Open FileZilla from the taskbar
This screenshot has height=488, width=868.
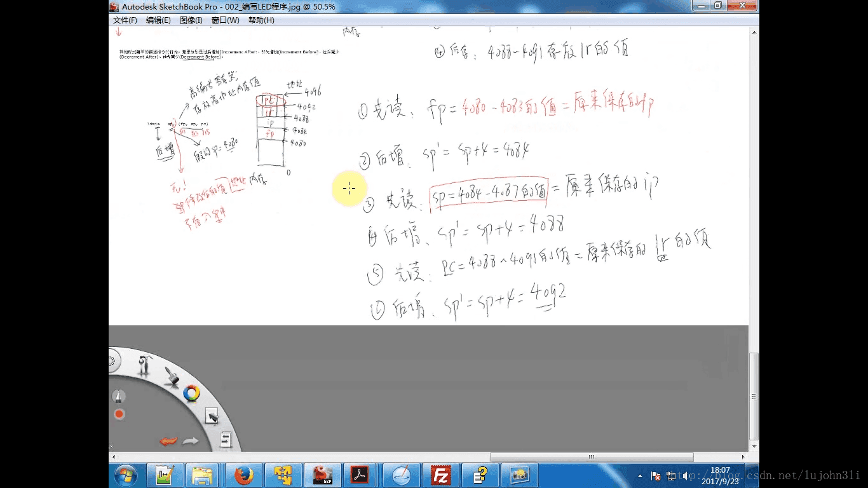pyautogui.click(x=441, y=475)
